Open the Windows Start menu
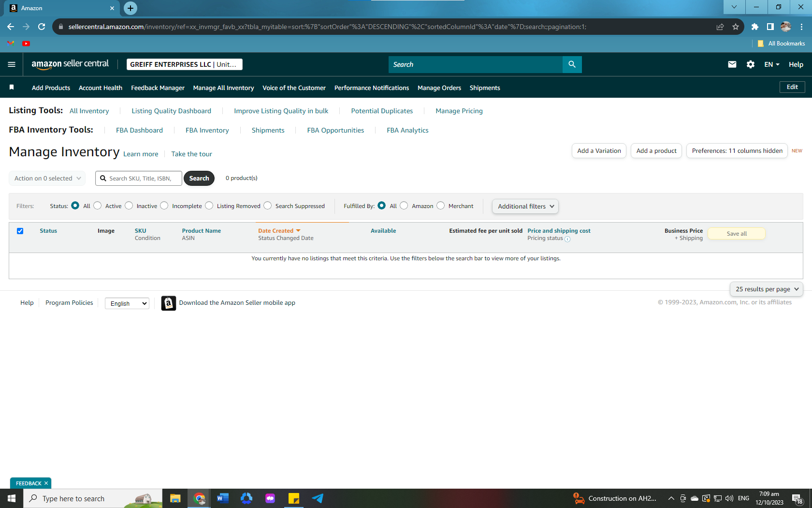The width and height of the screenshot is (812, 508). 12,498
